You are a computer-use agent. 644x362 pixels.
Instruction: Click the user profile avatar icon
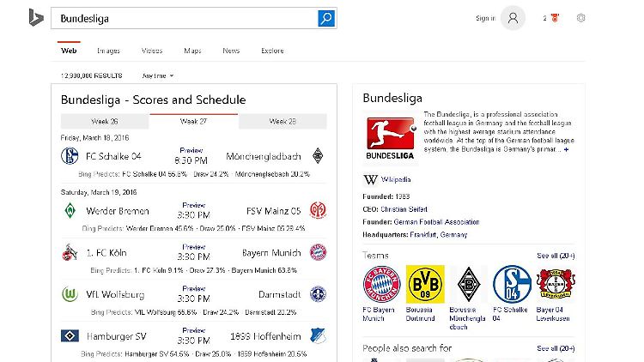[x=513, y=18]
